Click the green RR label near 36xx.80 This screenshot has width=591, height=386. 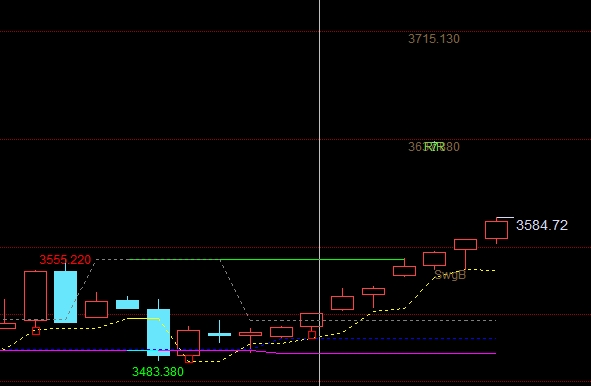[434, 147]
